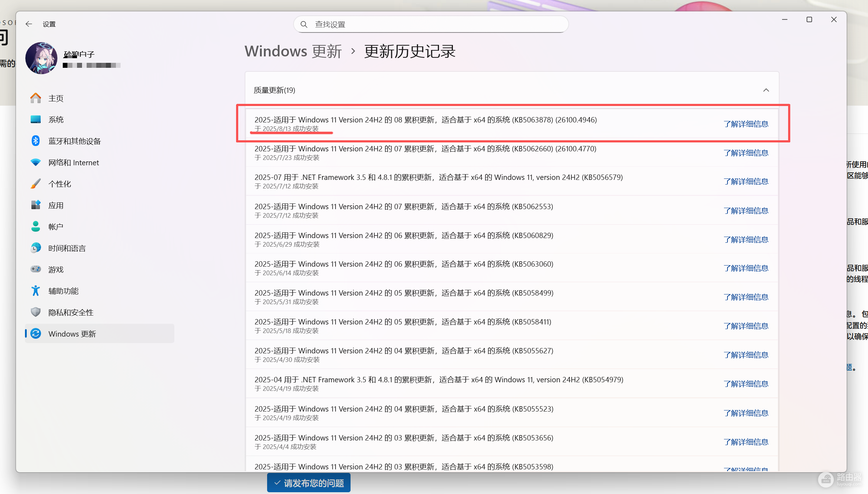Open 了解详细信息 for KB5053656
The width and height of the screenshot is (868, 494).
tap(746, 442)
